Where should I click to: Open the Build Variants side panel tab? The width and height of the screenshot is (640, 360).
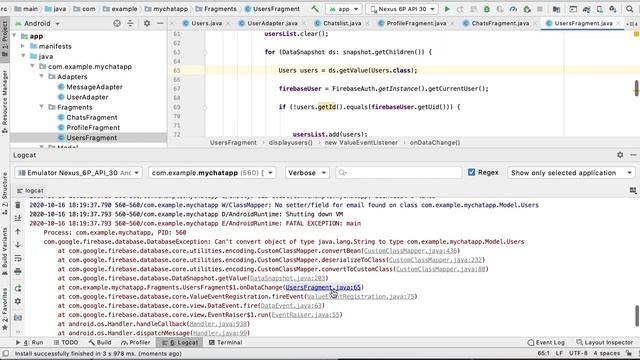4,251
